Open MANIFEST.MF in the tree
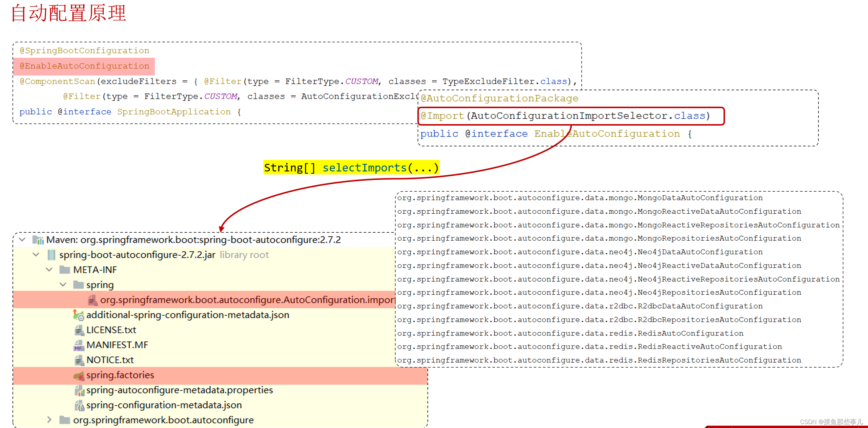868x428 pixels. [x=117, y=345]
